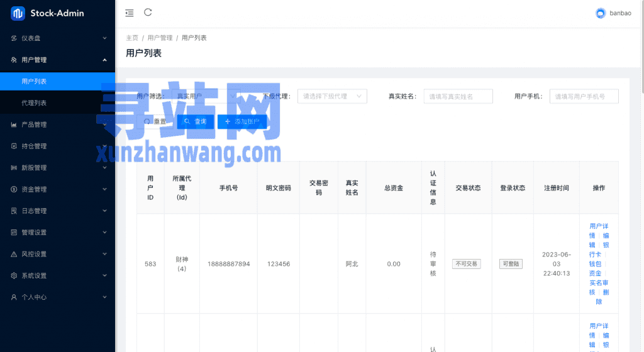Click the 2023-06-03 registration time cell
The width and height of the screenshot is (644, 352).
[557, 264]
